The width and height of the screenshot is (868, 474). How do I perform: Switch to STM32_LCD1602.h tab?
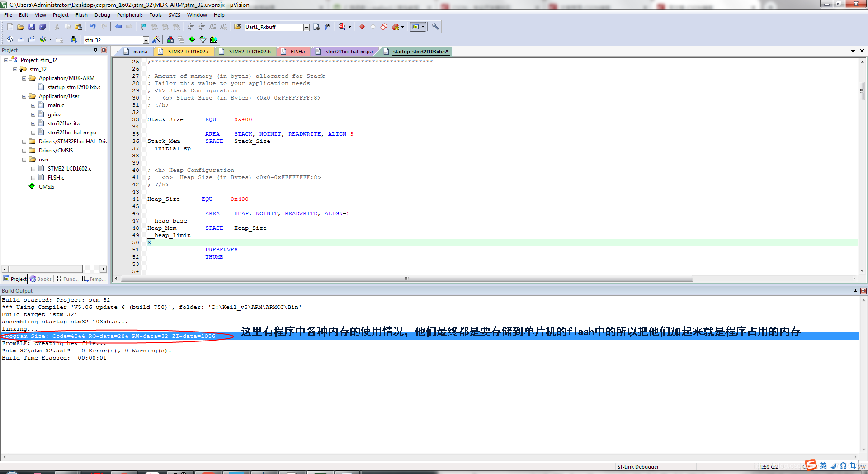click(x=246, y=52)
